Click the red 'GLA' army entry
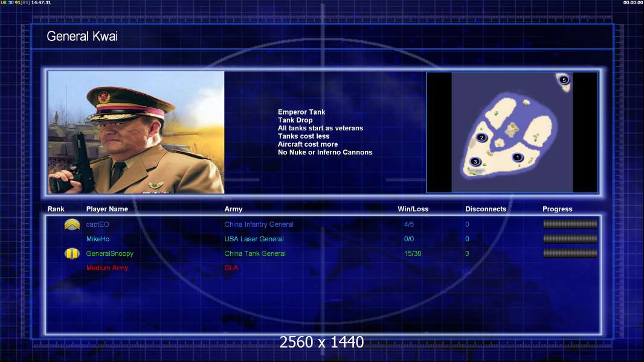 pyautogui.click(x=231, y=268)
